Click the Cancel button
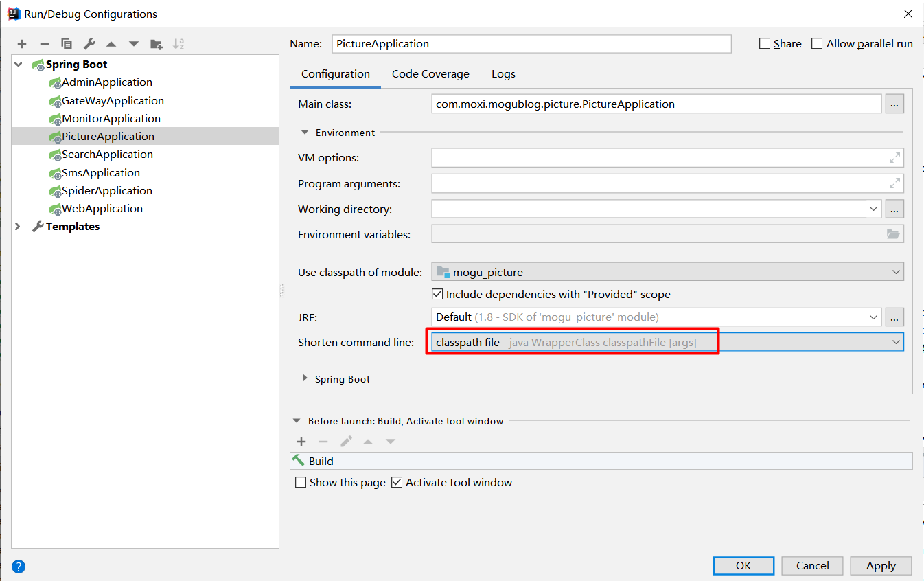 coord(812,566)
